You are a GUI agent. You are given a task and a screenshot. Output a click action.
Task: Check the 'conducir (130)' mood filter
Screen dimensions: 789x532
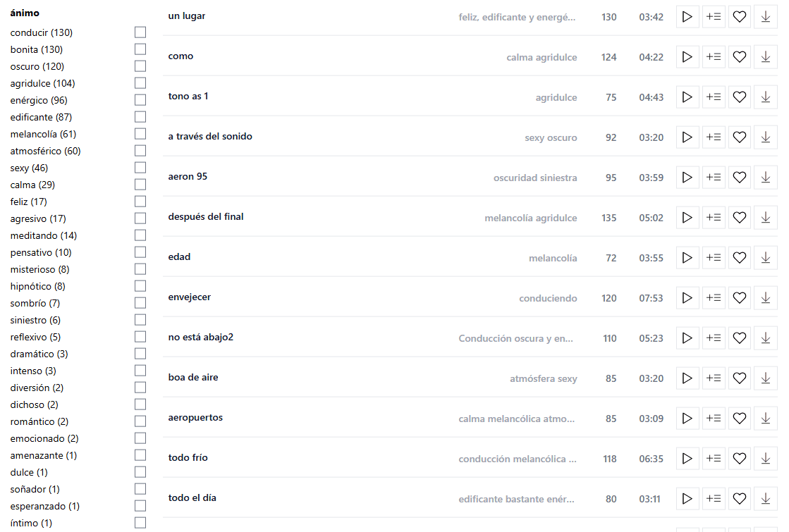(140, 32)
